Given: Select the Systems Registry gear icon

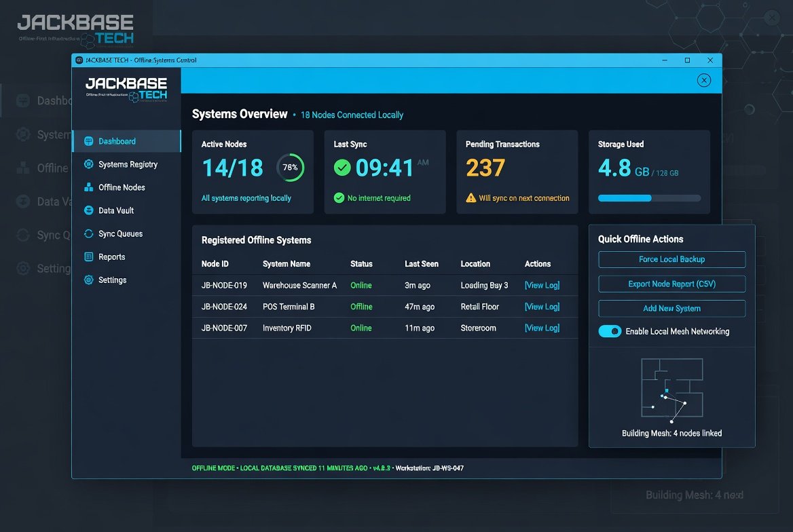Looking at the screenshot, I should coord(88,164).
